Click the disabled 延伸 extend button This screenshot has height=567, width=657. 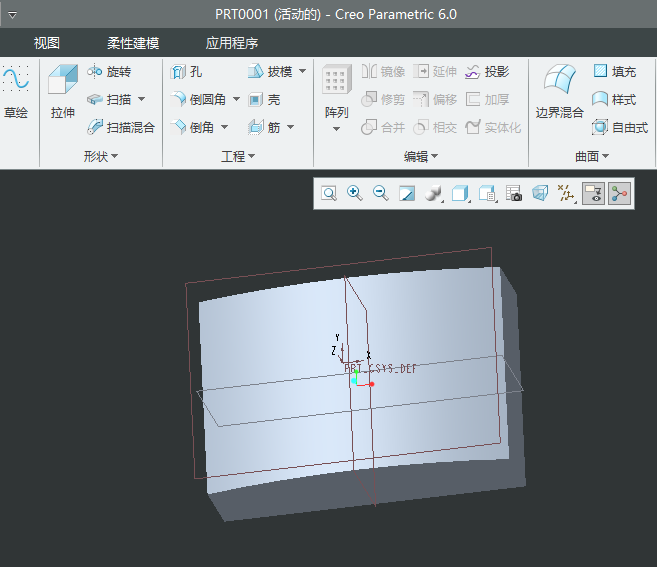point(435,72)
